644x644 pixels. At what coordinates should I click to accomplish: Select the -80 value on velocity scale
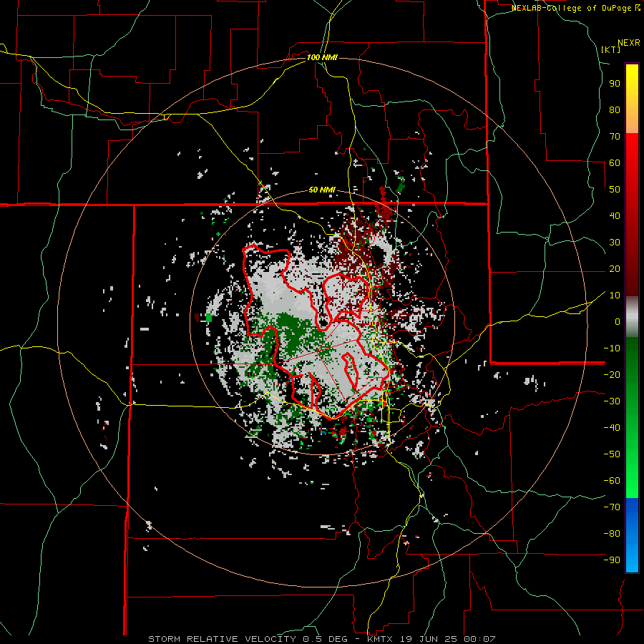pyautogui.click(x=612, y=534)
